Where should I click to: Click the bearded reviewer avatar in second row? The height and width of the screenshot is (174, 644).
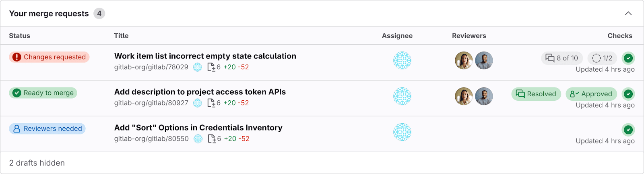(484, 96)
